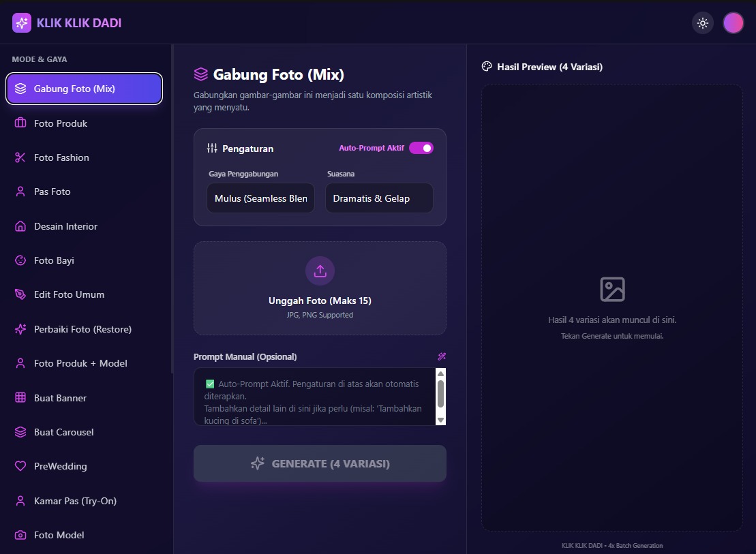756x554 pixels.
Task: Open the Gaya Penggabungan dropdown
Action: [x=260, y=198]
